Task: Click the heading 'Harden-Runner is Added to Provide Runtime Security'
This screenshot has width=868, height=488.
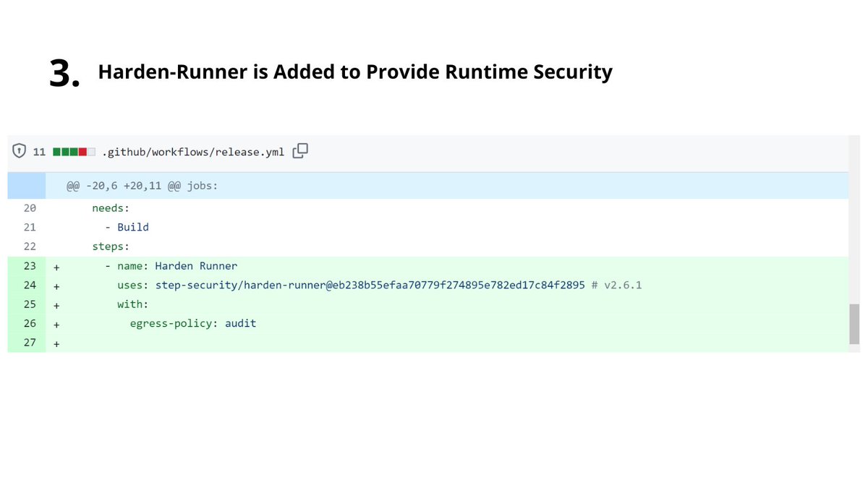Action: click(x=355, y=72)
